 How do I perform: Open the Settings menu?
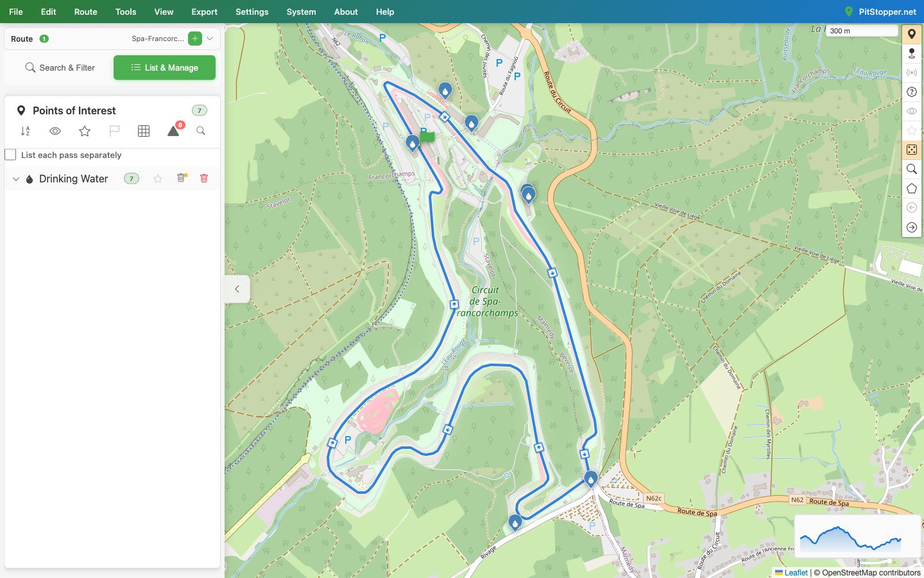[x=252, y=12]
